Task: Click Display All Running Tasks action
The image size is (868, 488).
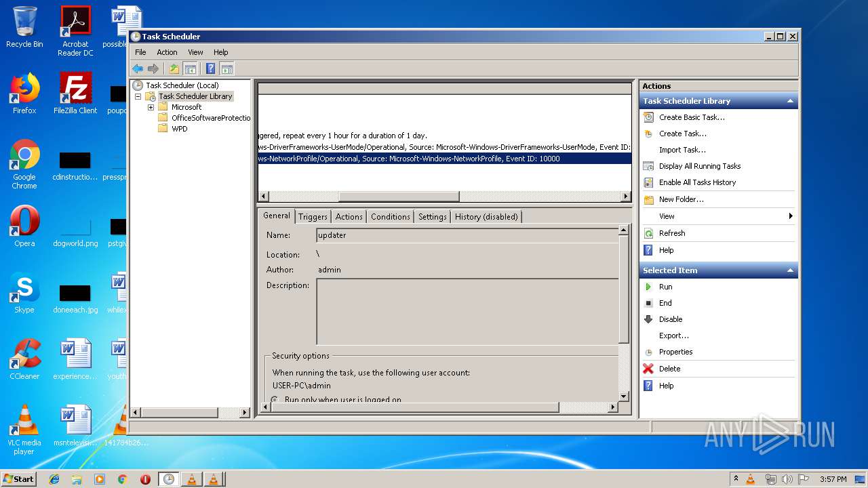Action: pyautogui.click(x=700, y=166)
